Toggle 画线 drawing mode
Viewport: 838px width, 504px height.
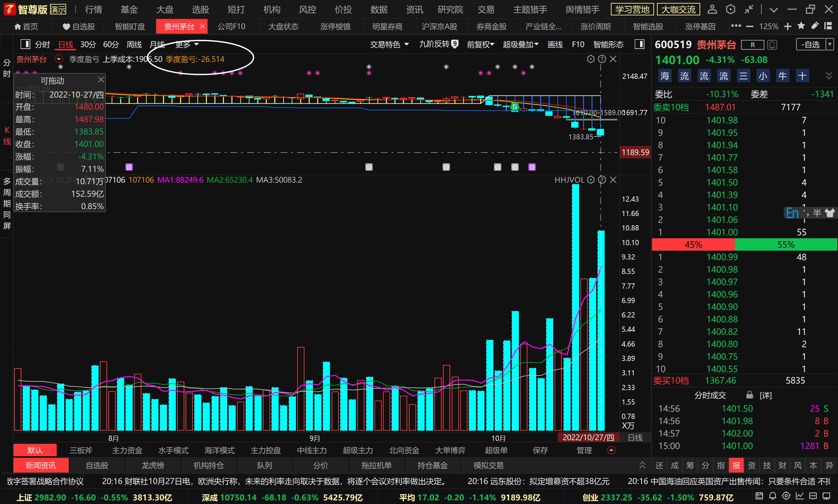[x=555, y=45]
